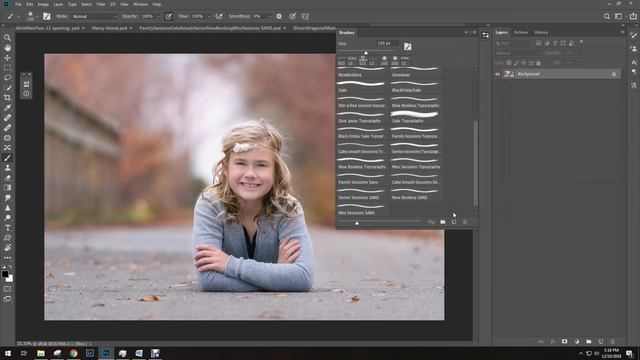640x360 pixels.
Task: Open the Filter menu
Action: point(101,4)
